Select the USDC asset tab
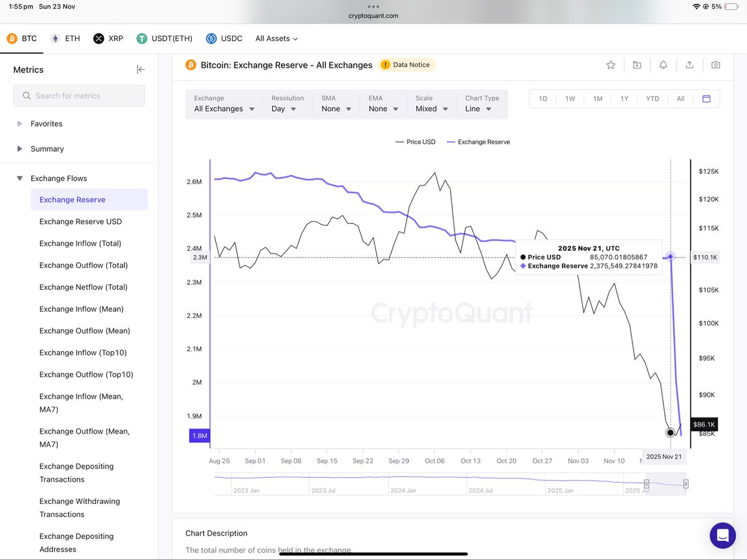This screenshot has width=747, height=560. 224,39
